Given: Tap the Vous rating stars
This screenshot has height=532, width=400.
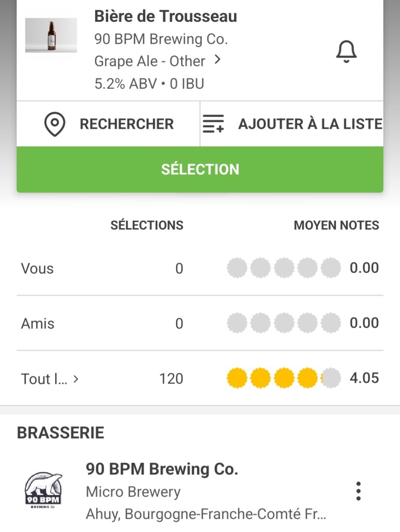Looking at the screenshot, I should point(283,268).
